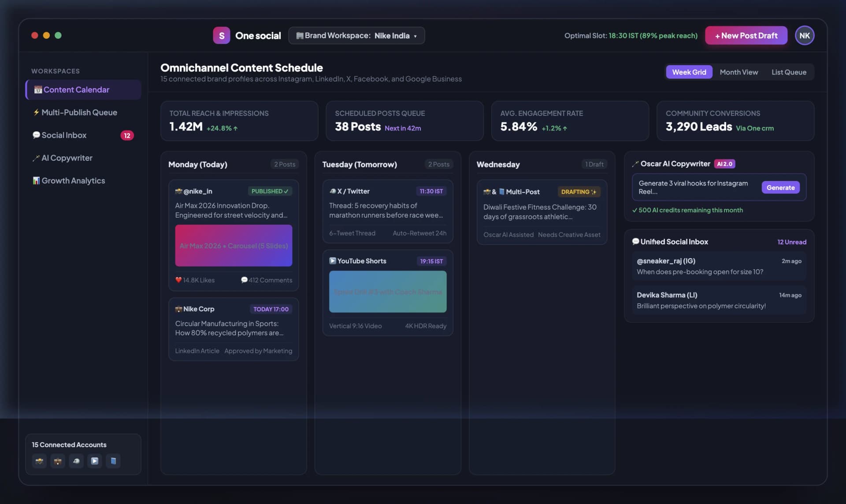Click the Growth Analytics bar chart icon
This screenshot has width=846, height=504.
pyautogui.click(x=36, y=181)
